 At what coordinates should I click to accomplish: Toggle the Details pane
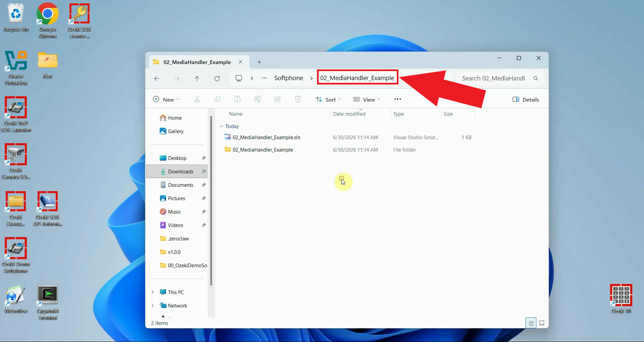526,100
